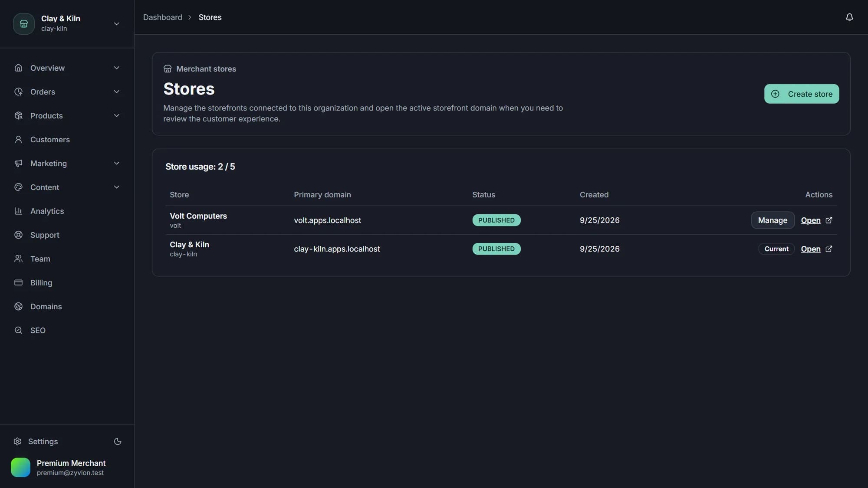The image size is (868, 488).
Task: Click the Team people icon
Action: [x=18, y=259]
